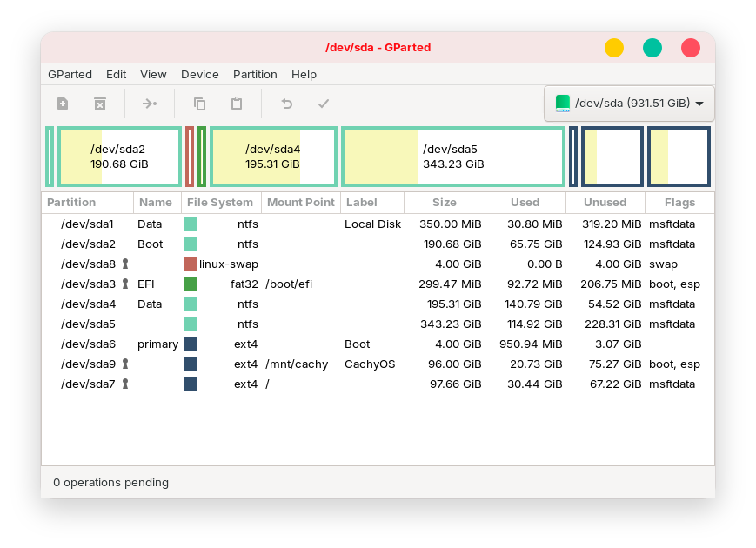Click the File System column header

tap(220, 203)
